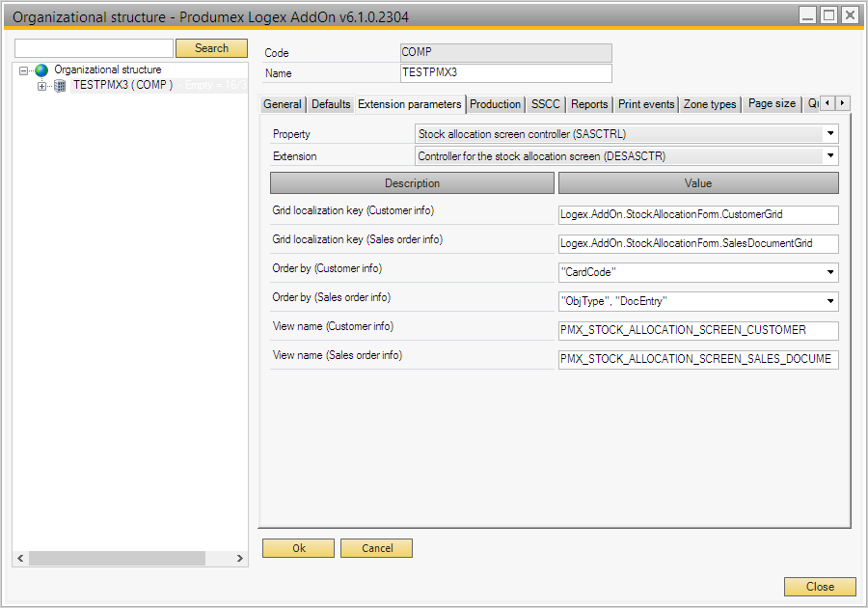Open the Zone types tab

pyautogui.click(x=710, y=104)
